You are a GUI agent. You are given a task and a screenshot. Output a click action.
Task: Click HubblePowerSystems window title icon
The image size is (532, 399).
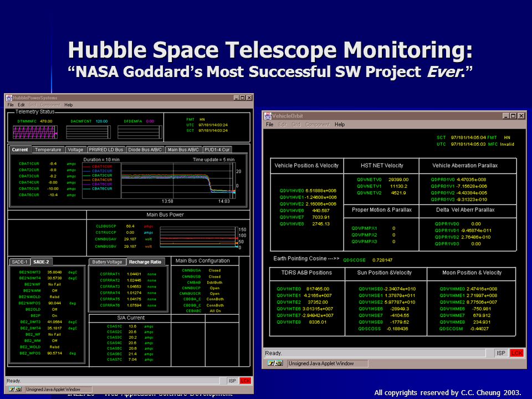pyautogui.click(x=9, y=98)
